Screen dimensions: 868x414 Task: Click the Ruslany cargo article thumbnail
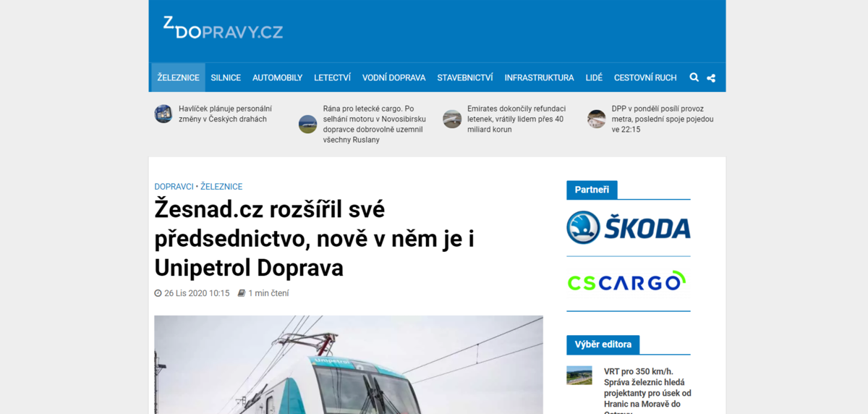[x=307, y=124]
